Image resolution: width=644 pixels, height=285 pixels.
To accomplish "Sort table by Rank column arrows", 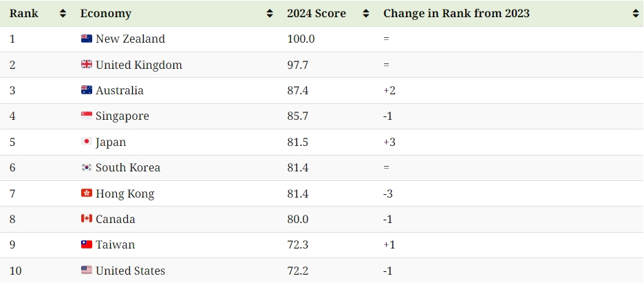I will [63, 14].
